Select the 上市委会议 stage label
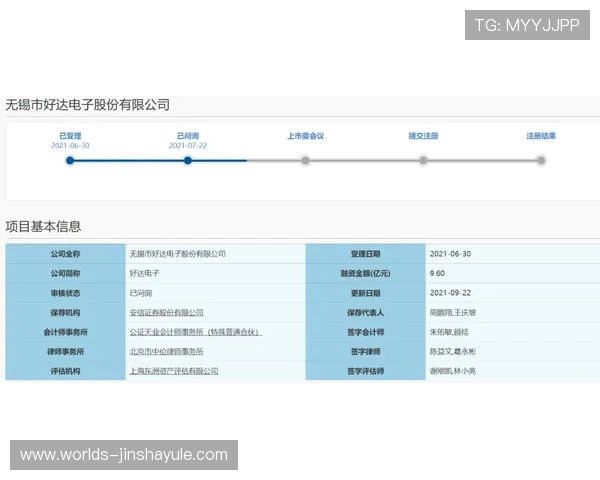This screenshot has width=600, height=480. (306, 136)
